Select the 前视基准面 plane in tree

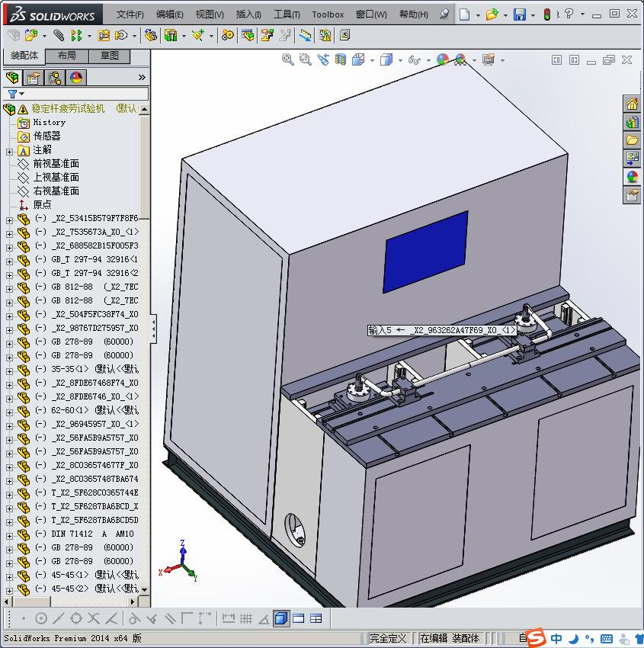(56, 164)
